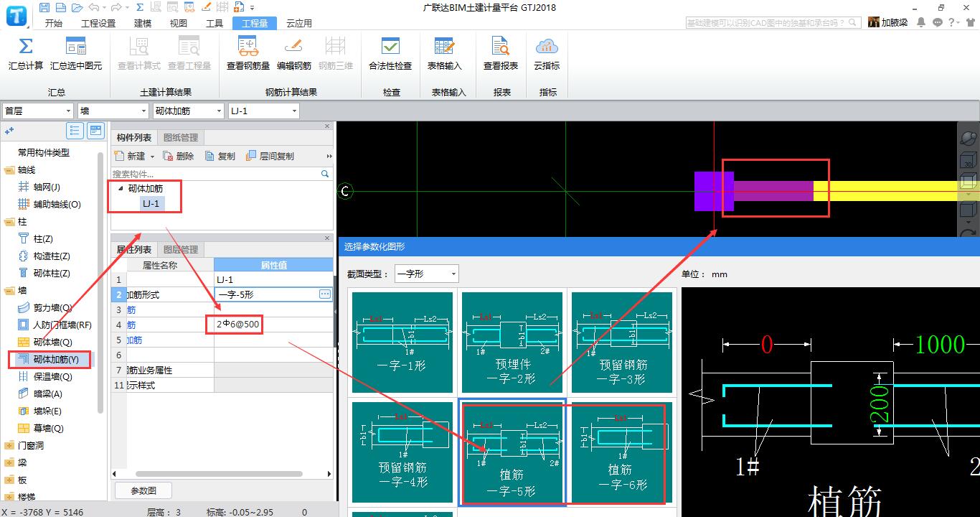Select the 预留钢筋 一字-3形 thumbnail

622,343
